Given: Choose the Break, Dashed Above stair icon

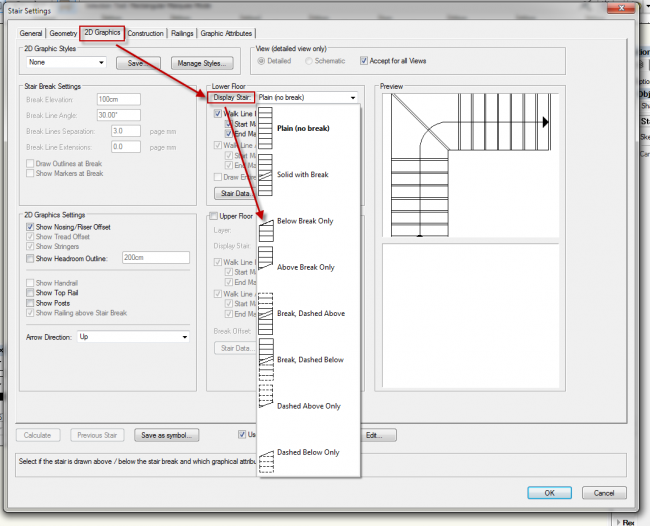Looking at the screenshot, I should (266, 313).
